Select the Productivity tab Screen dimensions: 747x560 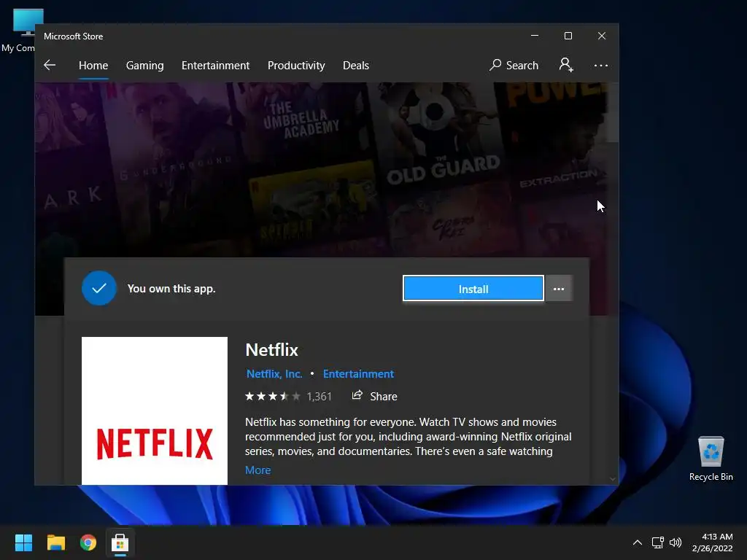point(296,65)
